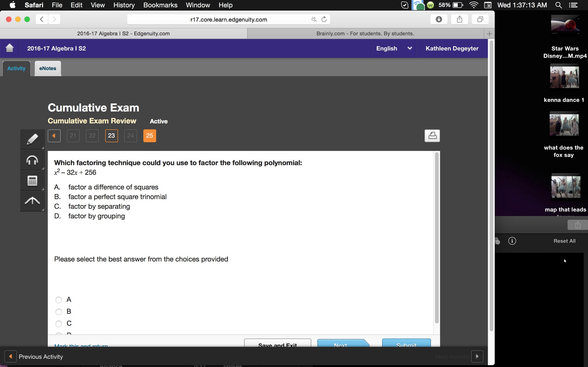
Task: Expand the English language dropdown
Action: tap(393, 48)
